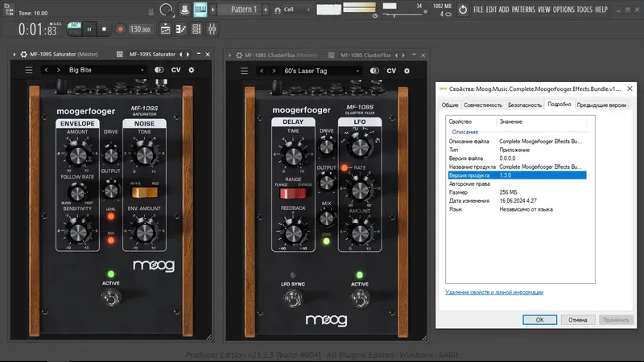Viewport: 644px width, 362px height.
Task: Select right arrow in ClusterFlux title bar
Action: [x=403, y=55]
